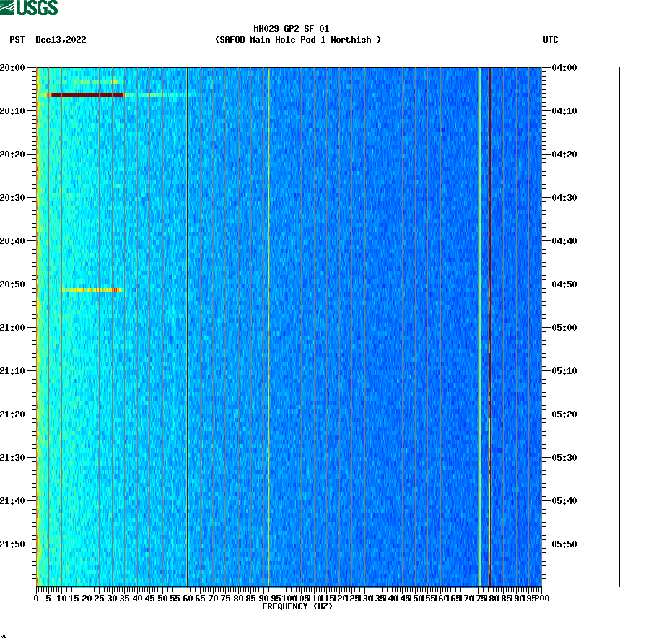Select the green USGS wave emblem
Viewport: 651px width, 644px height.
pos(8,6)
